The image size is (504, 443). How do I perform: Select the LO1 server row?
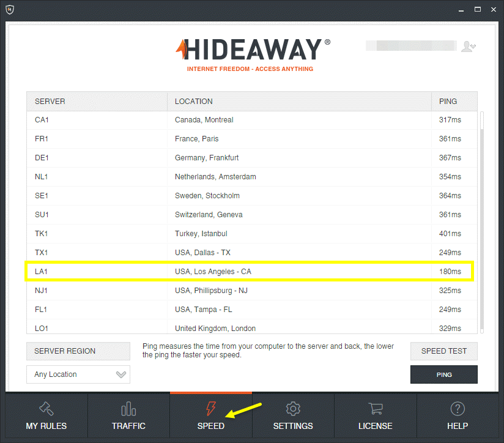[251, 327]
